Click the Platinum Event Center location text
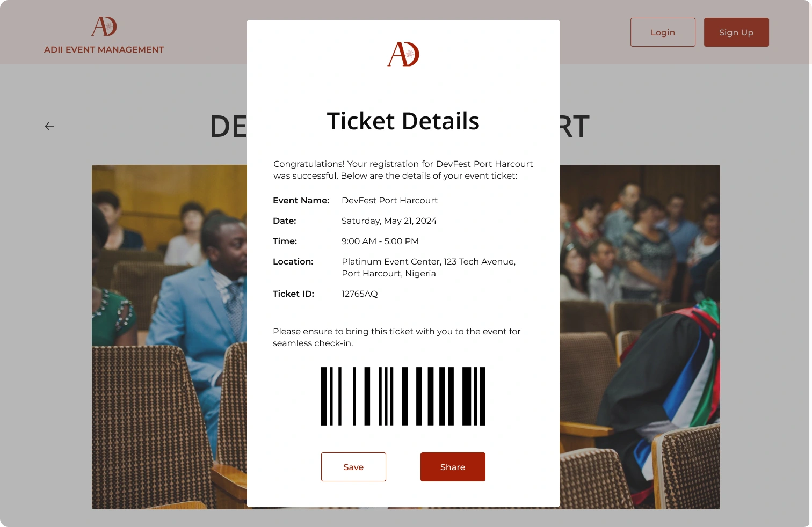 (x=429, y=267)
